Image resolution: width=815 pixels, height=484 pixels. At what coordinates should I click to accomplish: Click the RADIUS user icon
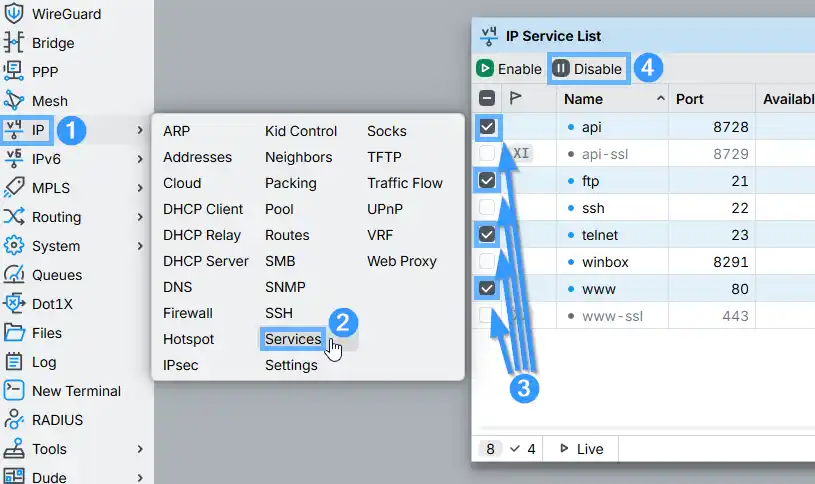[x=14, y=420]
